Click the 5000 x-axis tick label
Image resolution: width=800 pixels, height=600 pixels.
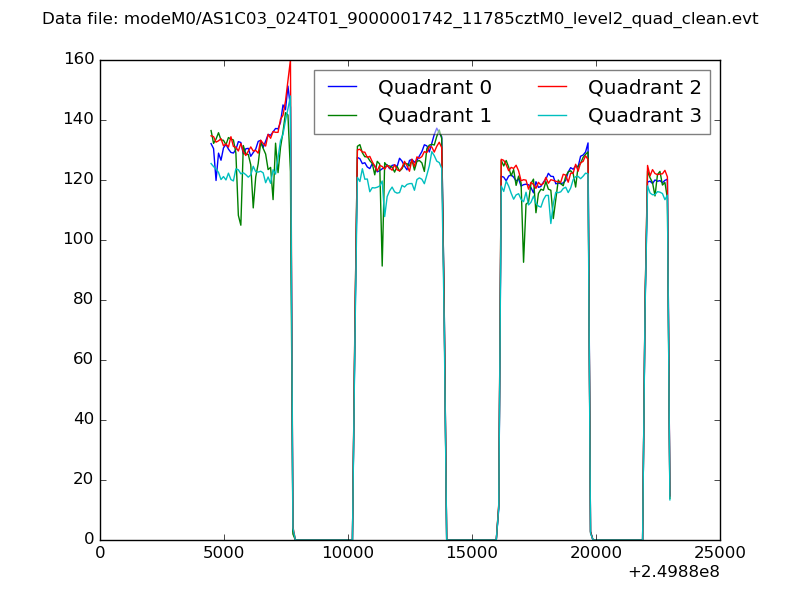click(224, 552)
